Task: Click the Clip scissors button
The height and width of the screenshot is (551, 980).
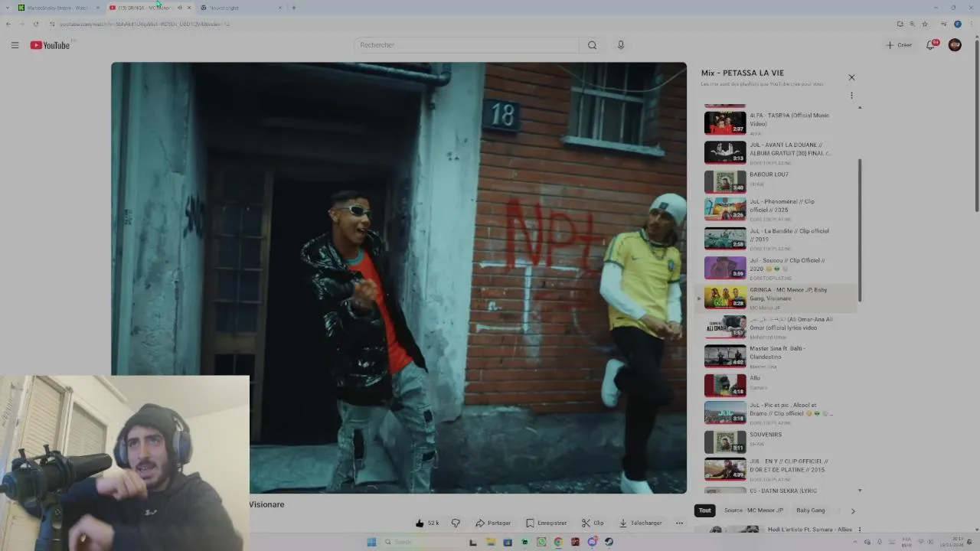Action: 593,523
